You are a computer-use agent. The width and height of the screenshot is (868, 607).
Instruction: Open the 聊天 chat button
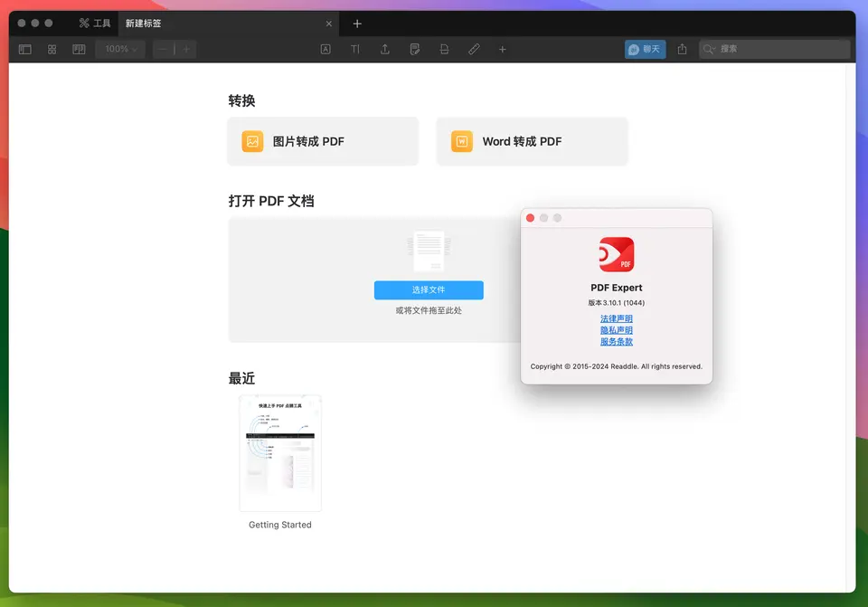tap(645, 49)
